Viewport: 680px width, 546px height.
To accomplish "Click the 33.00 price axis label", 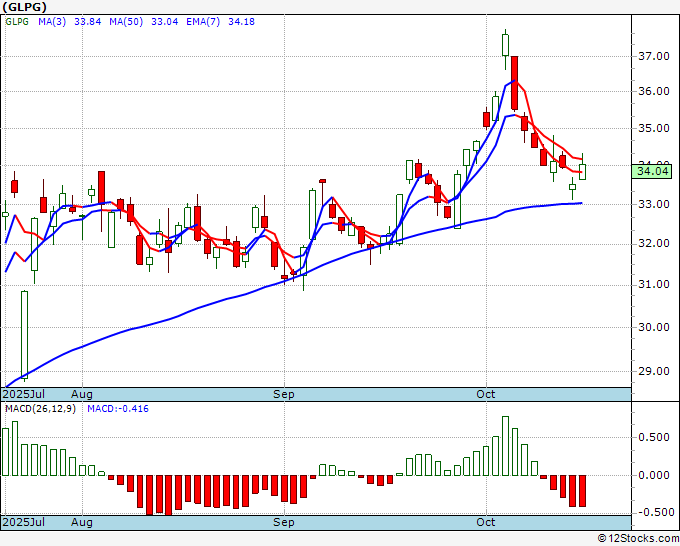I will point(654,204).
